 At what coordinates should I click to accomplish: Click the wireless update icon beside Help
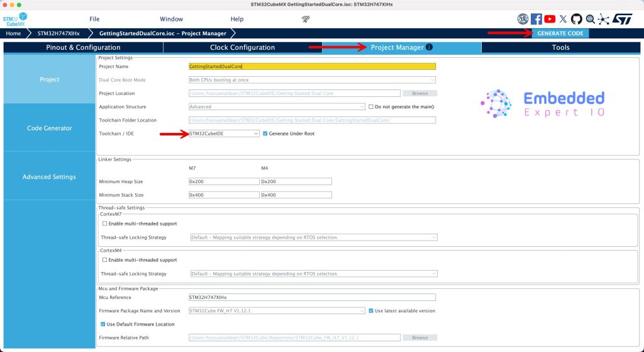coord(306,20)
